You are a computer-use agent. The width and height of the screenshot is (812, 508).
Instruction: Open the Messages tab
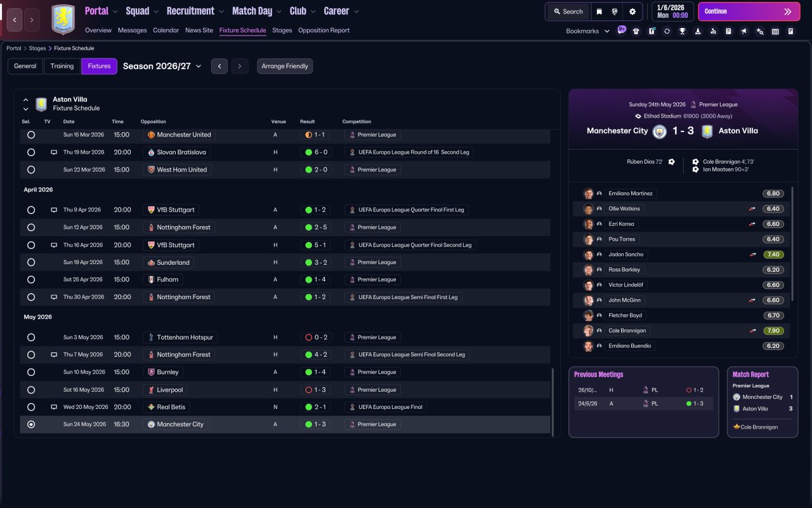[x=132, y=30]
